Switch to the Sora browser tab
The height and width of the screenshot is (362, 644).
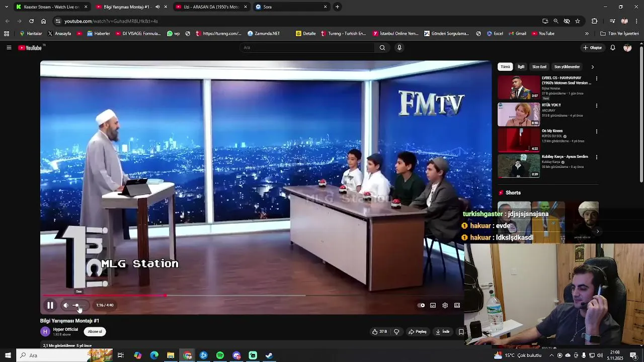(291, 7)
